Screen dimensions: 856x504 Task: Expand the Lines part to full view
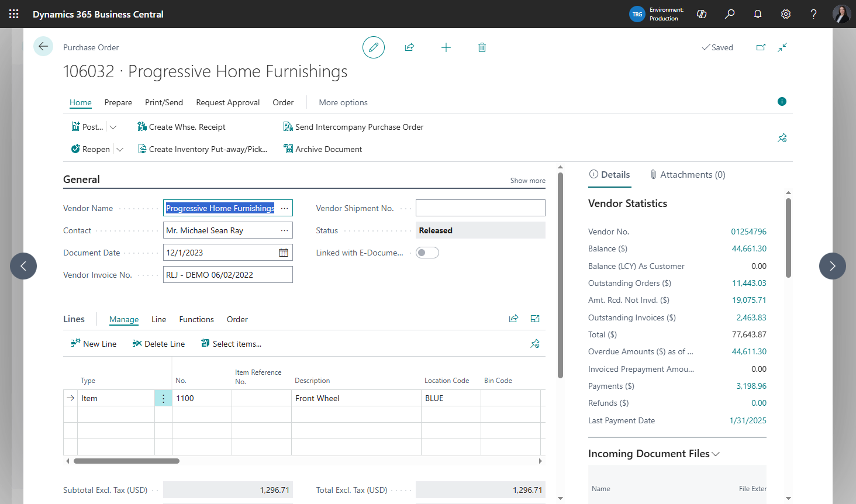[535, 319]
